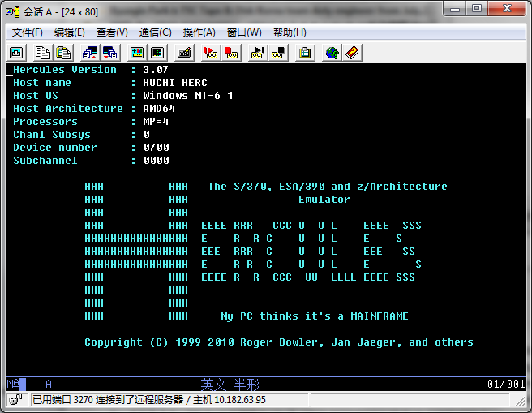This screenshot has width=532, height=413.
Task: Click the AMD64 architecture value
Action: (x=159, y=109)
